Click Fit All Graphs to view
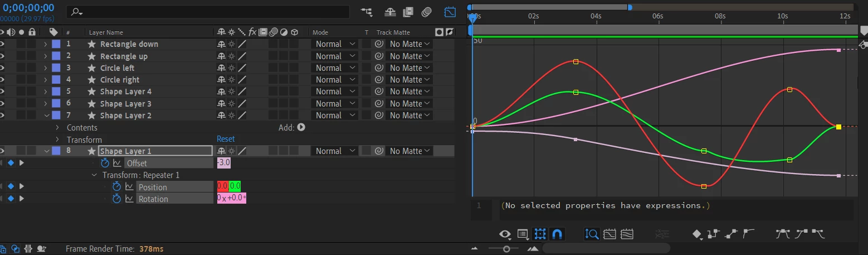 [x=627, y=234]
